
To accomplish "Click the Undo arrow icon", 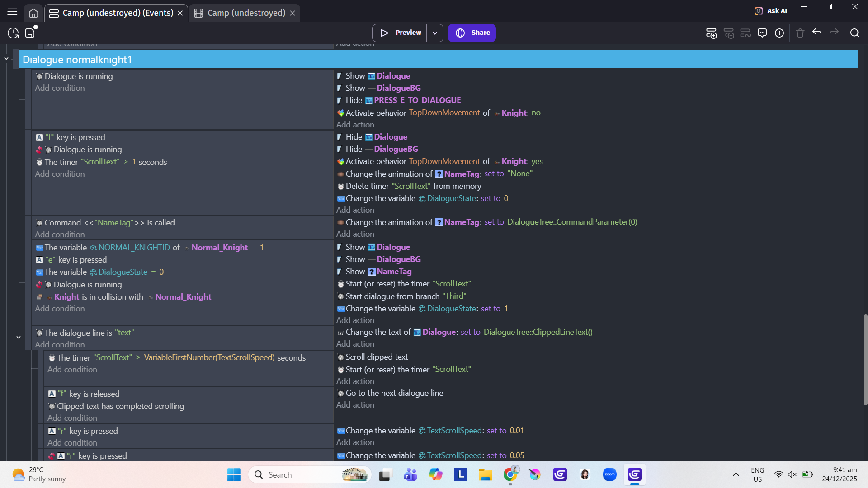I will click(x=817, y=33).
